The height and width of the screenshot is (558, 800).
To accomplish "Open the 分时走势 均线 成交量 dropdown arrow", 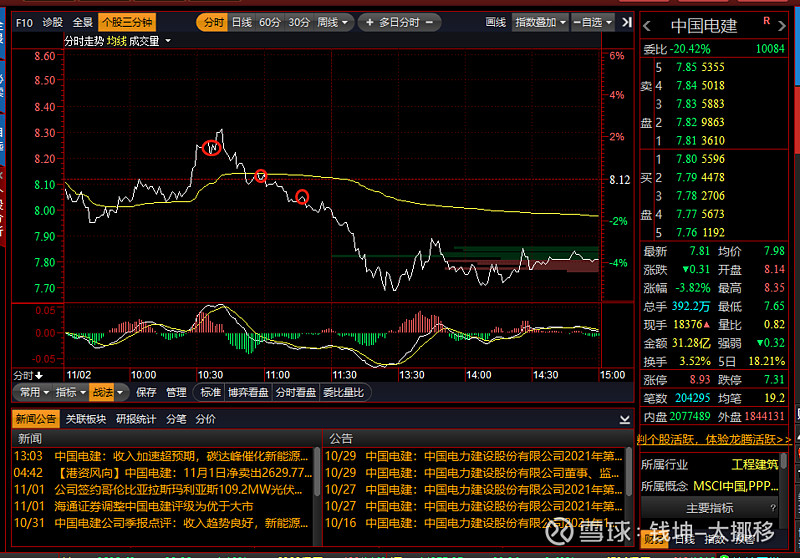I will click(168, 41).
